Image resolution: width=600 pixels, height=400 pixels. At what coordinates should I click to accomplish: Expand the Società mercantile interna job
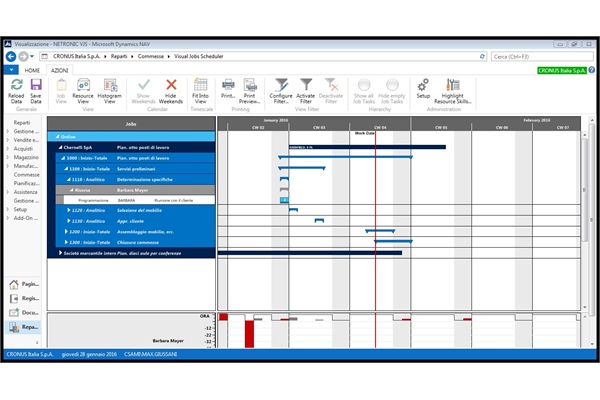pyautogui.click(x=60, y=253)
